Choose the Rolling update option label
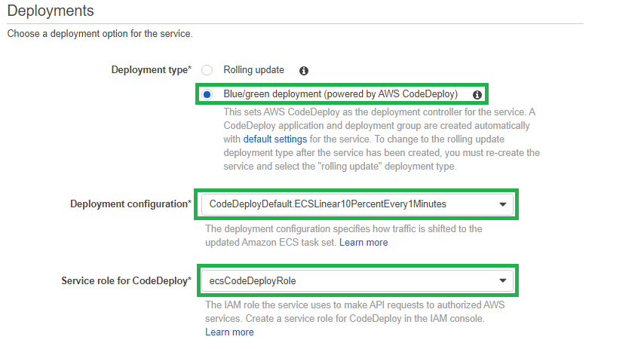Image resolution: width=644 pixels, height=349 pixels. 254,70
